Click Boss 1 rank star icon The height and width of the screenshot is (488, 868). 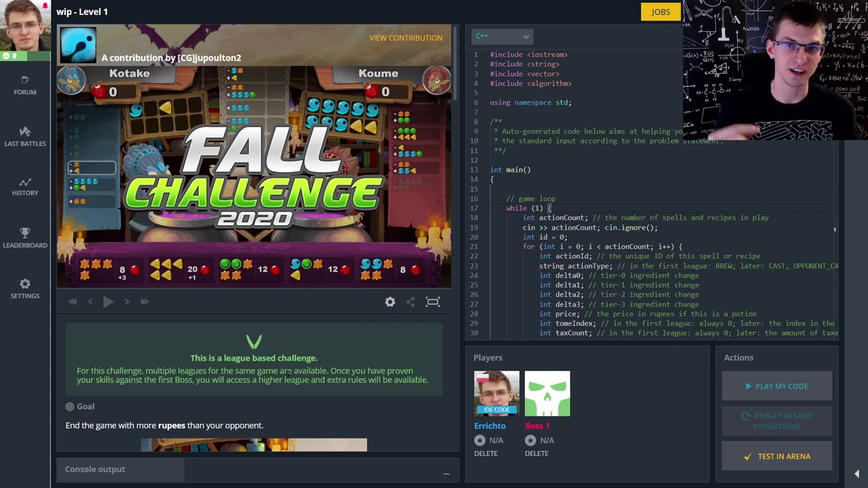530,441
